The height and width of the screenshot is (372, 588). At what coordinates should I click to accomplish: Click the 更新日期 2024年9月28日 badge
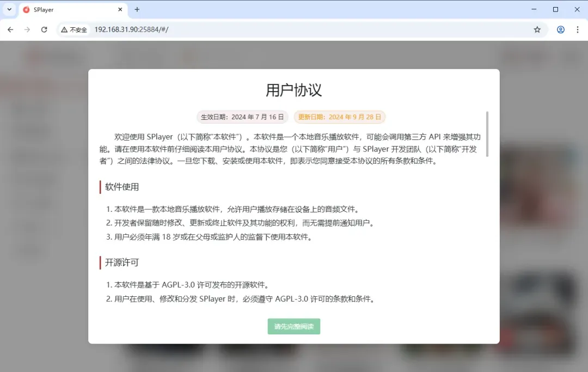point(340,117)
